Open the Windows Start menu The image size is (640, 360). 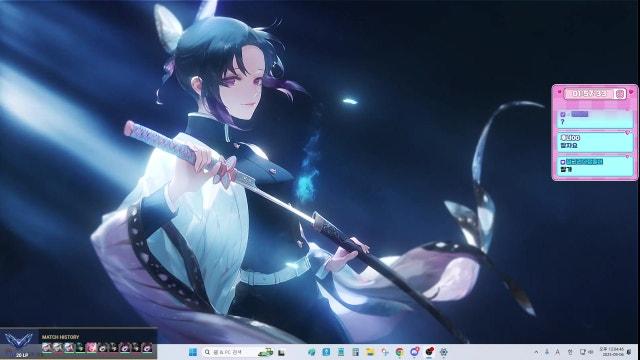click(193, 352)
